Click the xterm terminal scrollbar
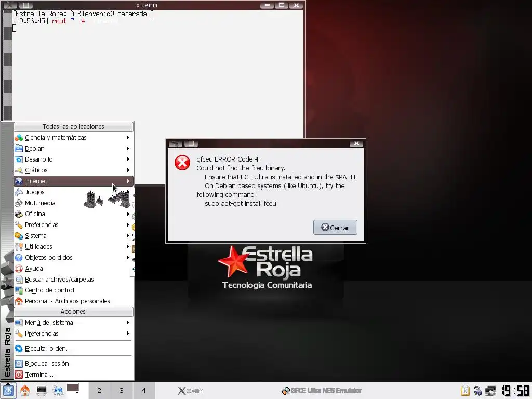The image size is (532, 399). (7, 64)
